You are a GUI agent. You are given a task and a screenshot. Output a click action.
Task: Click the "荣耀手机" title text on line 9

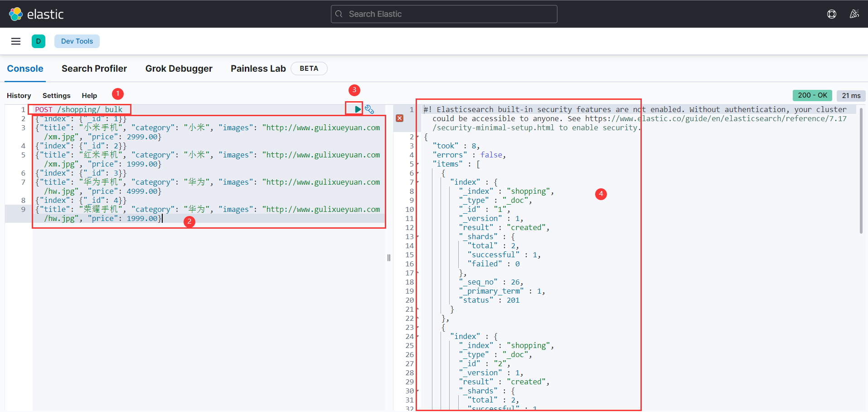coord(101,209)
